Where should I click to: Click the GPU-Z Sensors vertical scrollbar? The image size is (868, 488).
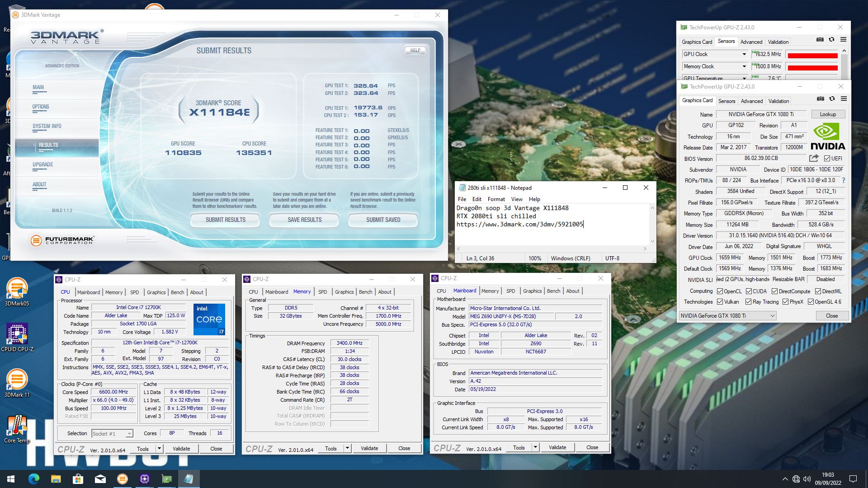click(844, 63)
